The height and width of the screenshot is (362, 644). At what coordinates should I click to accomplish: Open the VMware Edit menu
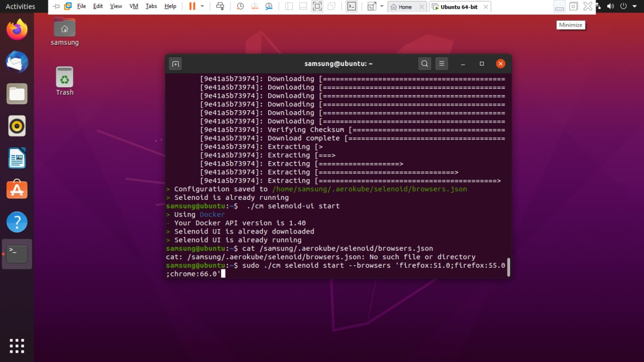pos(98,7)
